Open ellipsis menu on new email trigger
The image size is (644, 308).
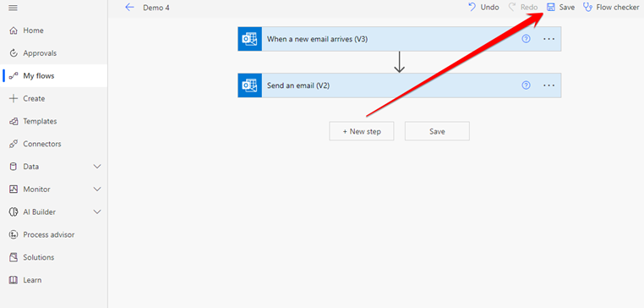[549, 39]
